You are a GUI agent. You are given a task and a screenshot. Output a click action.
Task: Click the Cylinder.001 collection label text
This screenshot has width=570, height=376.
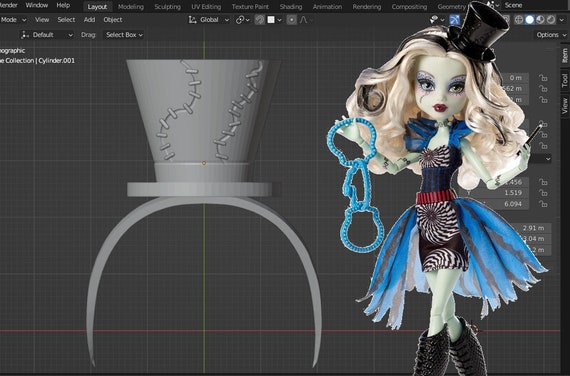coord(56,61)
